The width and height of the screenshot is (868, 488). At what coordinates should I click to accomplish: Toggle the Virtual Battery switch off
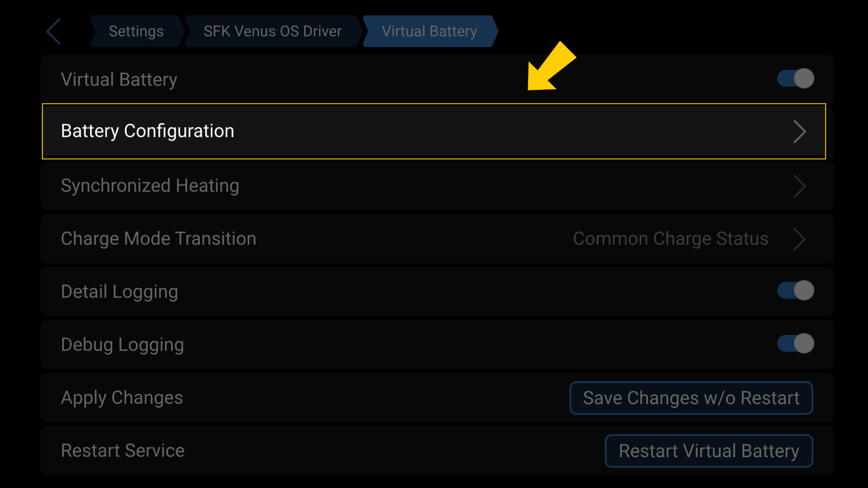pyautogui.click(x=795, y=79)
